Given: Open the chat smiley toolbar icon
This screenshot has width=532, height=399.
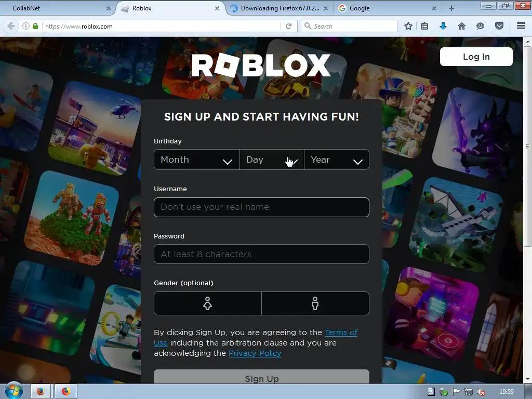Looking at the screenshot, I should pyautogui.click(x=480, y=26).
